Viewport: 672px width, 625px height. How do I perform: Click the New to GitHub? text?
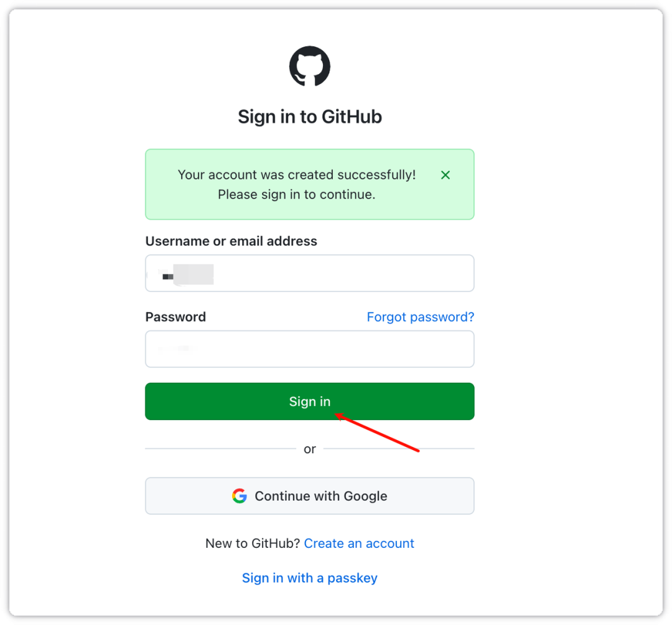click(x=253, y=543)
